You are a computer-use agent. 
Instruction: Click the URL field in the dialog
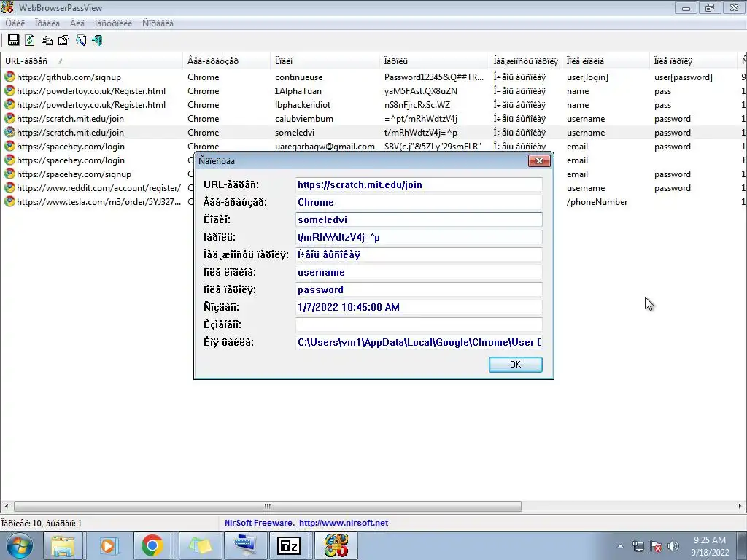point(419,184)
